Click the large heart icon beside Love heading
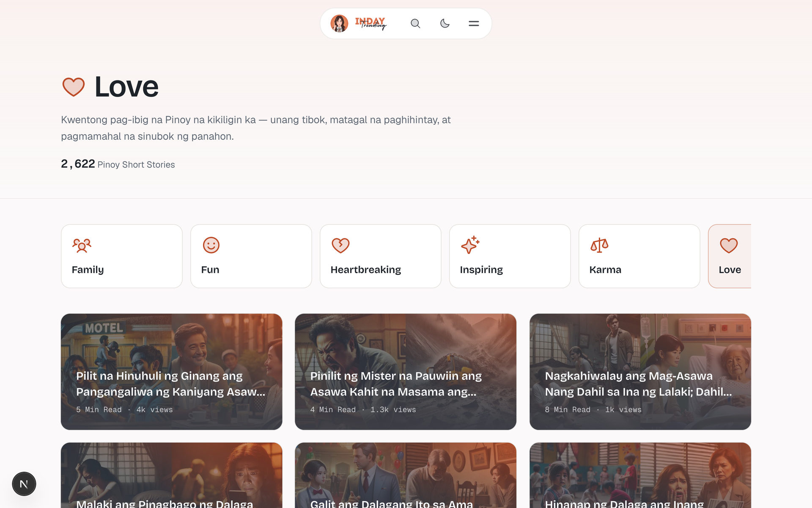812x508 pixels. 74,87
